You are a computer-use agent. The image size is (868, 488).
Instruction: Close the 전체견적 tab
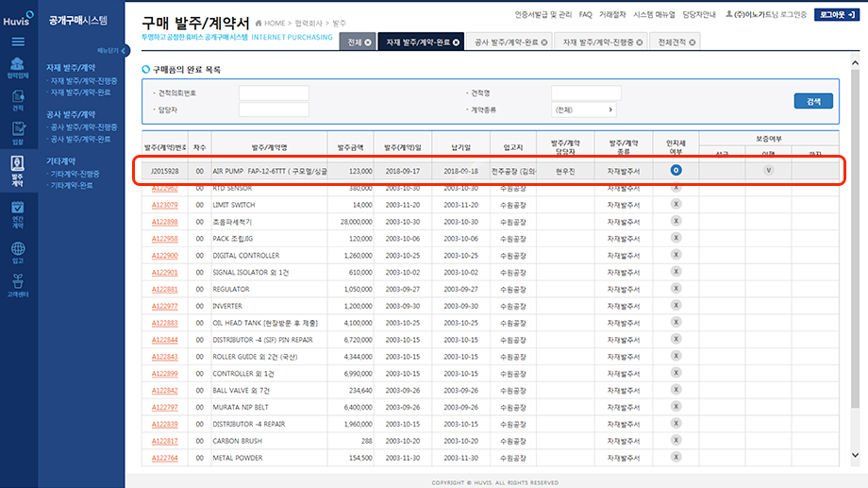pos(692,42)
